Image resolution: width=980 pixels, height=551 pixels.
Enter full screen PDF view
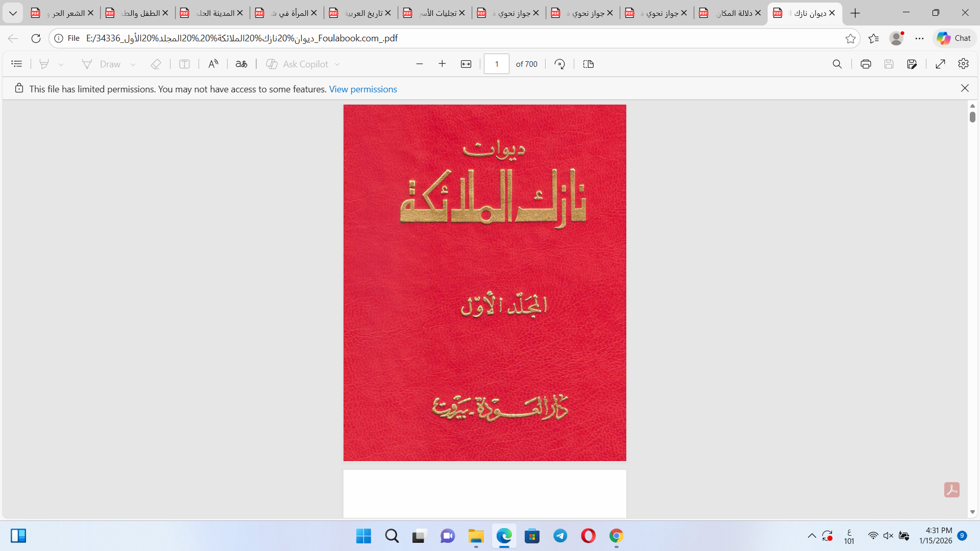tap(941, 64)
